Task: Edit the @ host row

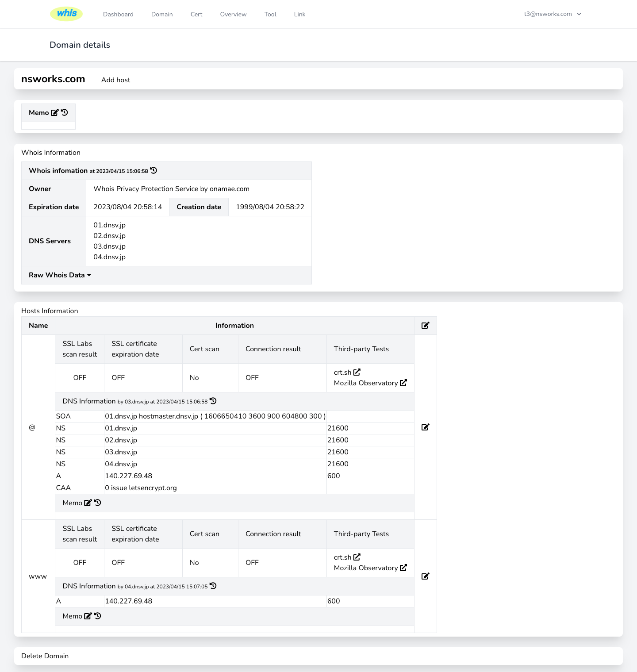Action: pyautogui.click(x=425, y=427)
